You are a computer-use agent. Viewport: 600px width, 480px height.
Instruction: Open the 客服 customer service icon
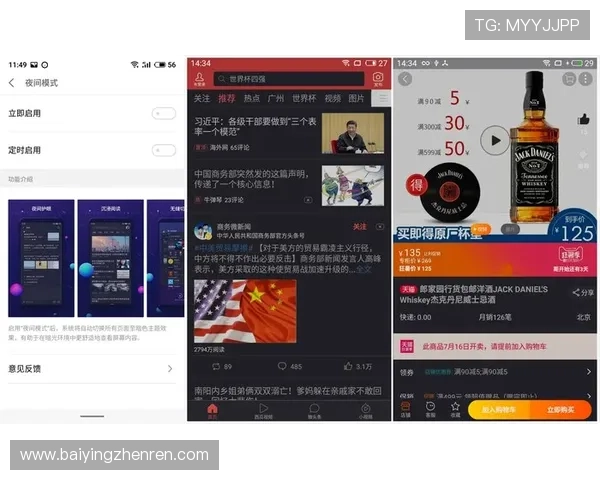coord(430,410)
